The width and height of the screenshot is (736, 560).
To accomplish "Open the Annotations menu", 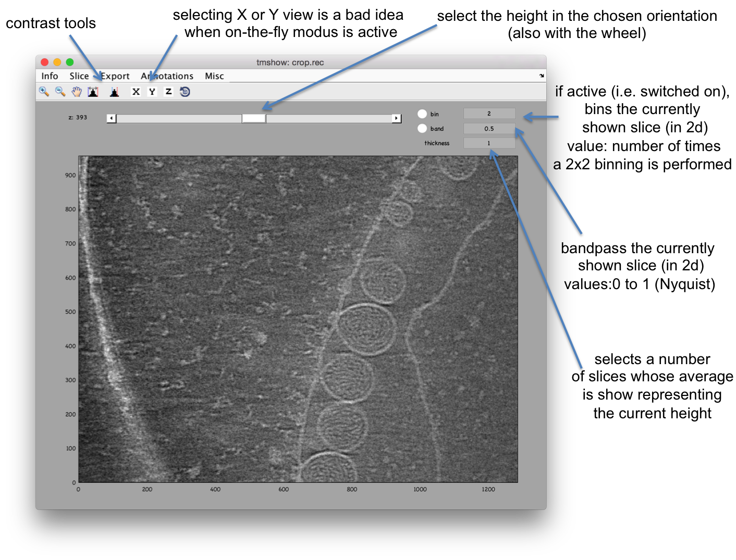I will pyautogui.click(x=167, y=76).
